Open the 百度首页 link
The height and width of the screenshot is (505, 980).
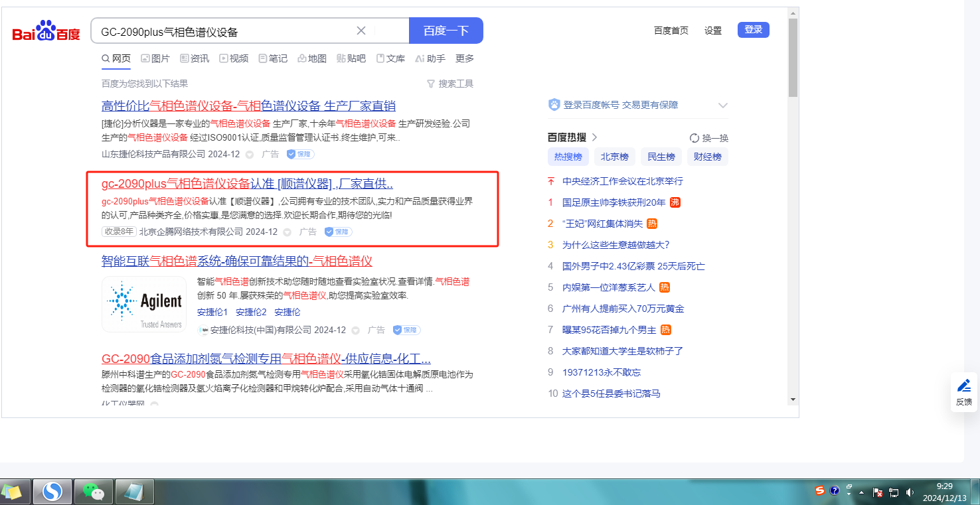pyautogui.click(x=671, y=31)
